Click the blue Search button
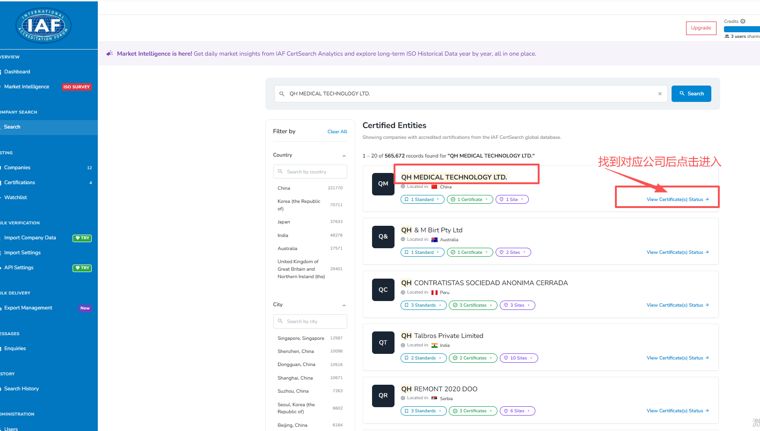This screenshot has height=431, width=760. [x=691, y=94]
